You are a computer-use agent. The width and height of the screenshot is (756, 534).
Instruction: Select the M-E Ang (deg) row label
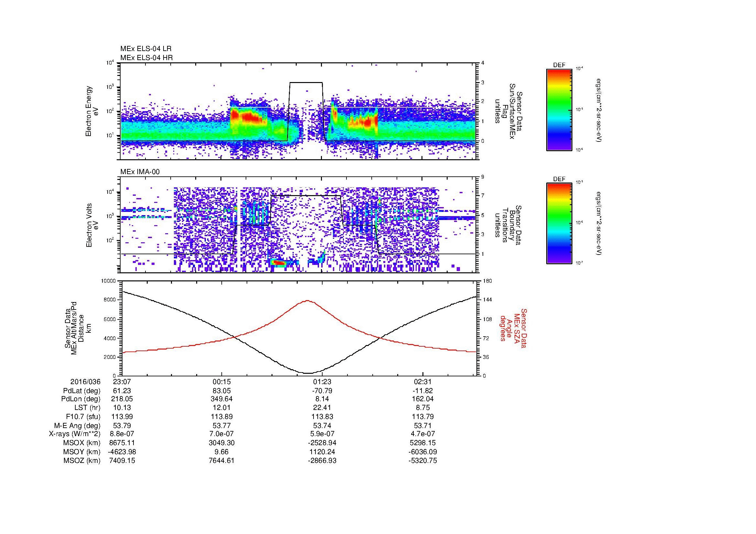[x=77, y=425]
